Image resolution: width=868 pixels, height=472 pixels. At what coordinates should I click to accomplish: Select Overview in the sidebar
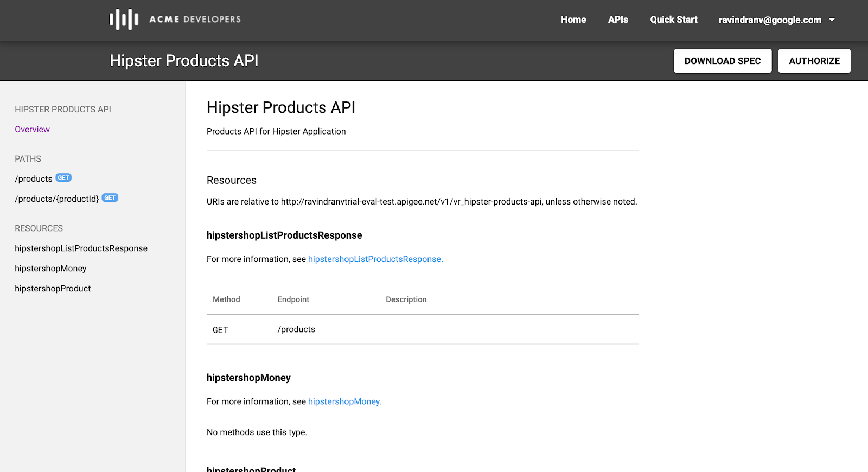pyautogui.click(x=32, y=129)
